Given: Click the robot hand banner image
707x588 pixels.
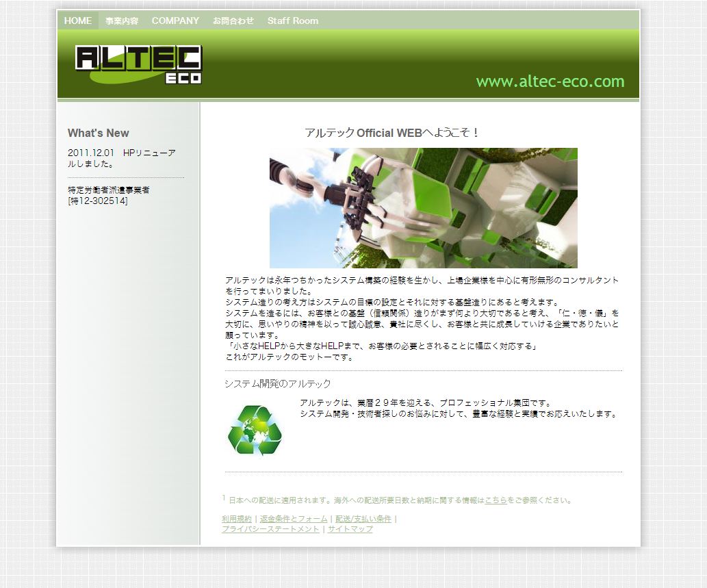Looking at the screenshot, I should [x=423, y=207].
